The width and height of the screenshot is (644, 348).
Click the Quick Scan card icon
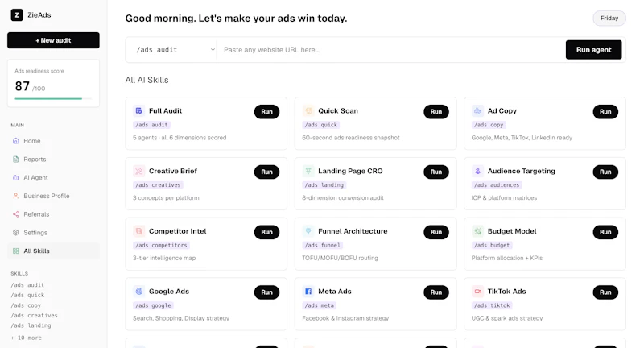pyautogui.click(x=308, y=111)
